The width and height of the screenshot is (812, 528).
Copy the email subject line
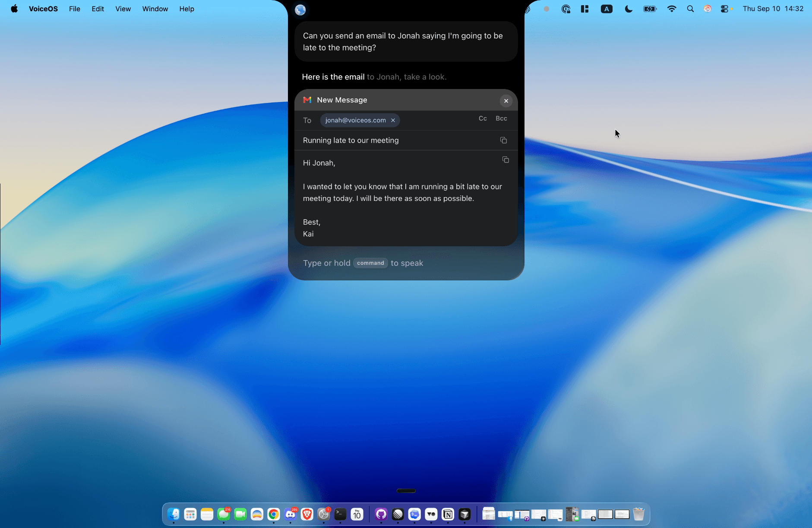503,140
